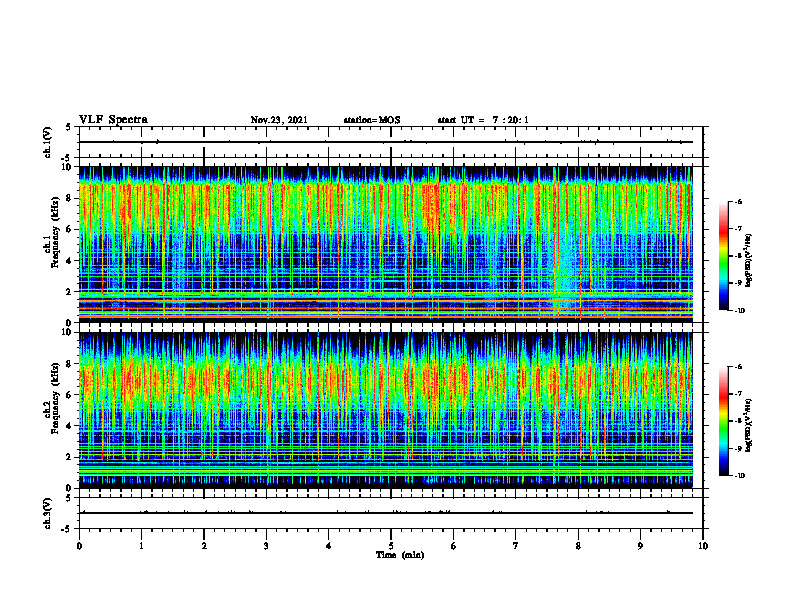The width and height of the screenshot is (792, 612).
Task: Click the "ch.1(V)" waveform axis label
Action: [48, 142]
